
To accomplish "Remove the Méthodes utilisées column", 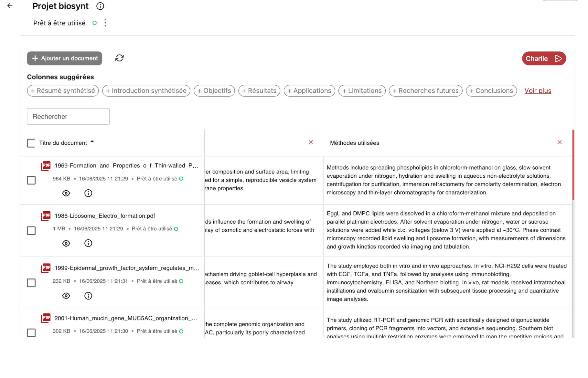I will click(x=559, y=142).
